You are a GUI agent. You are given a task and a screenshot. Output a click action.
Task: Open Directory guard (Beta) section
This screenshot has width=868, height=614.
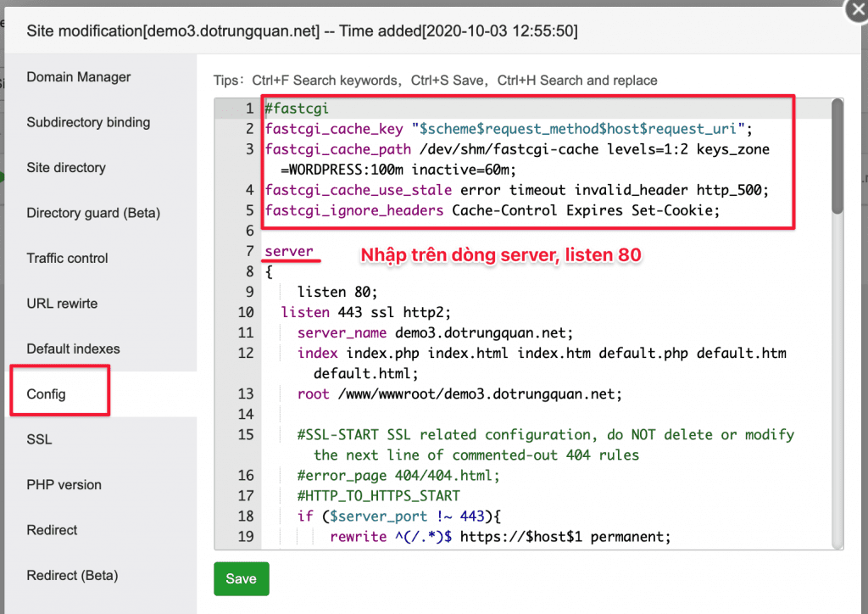[93, 213]
